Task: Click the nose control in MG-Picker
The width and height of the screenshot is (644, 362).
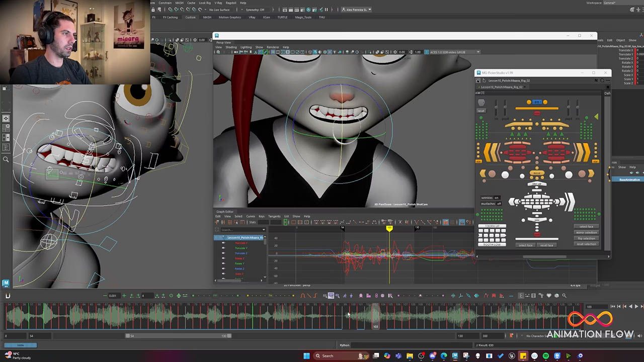Action: pos(537,173)
